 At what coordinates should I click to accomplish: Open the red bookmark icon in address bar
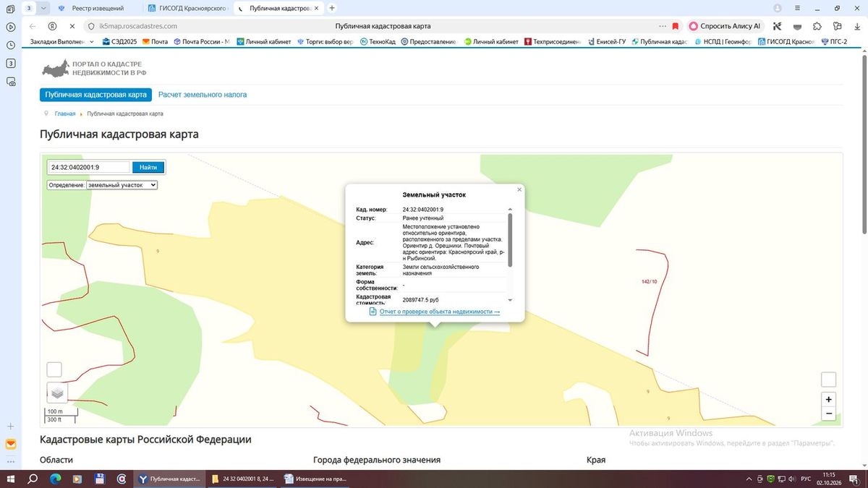tap(676, 26)
